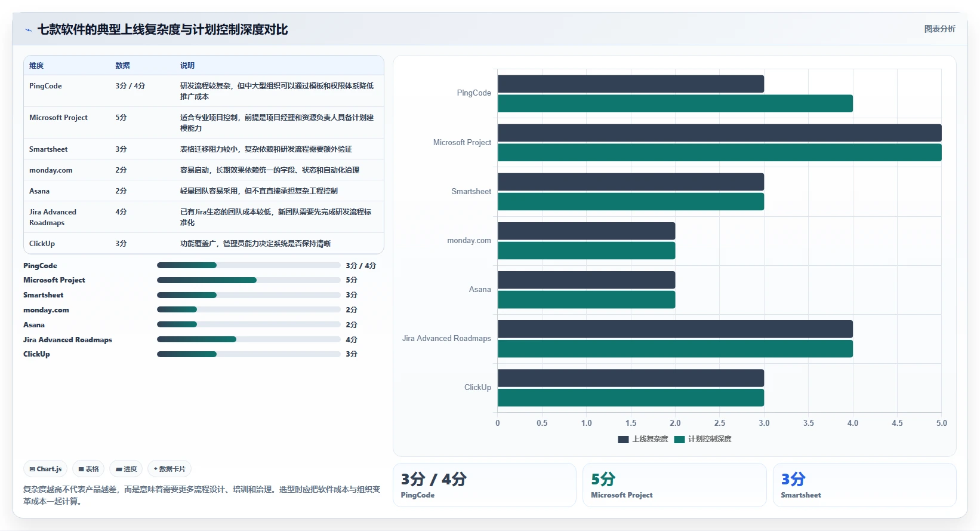Click description starting 容易启动
The width and height of the screenshot is (980, 531).
[270, 170]
